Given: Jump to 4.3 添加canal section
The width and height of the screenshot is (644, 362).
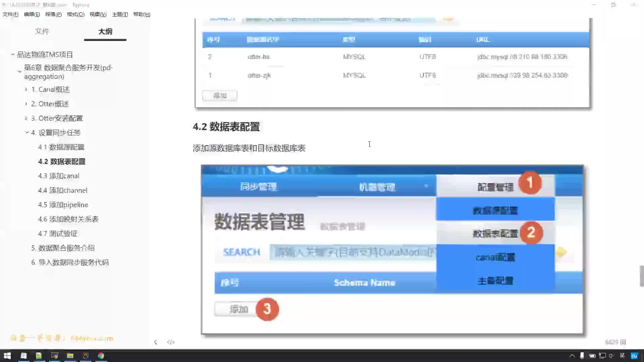Looking at the screenshot, I should [59, 176].
